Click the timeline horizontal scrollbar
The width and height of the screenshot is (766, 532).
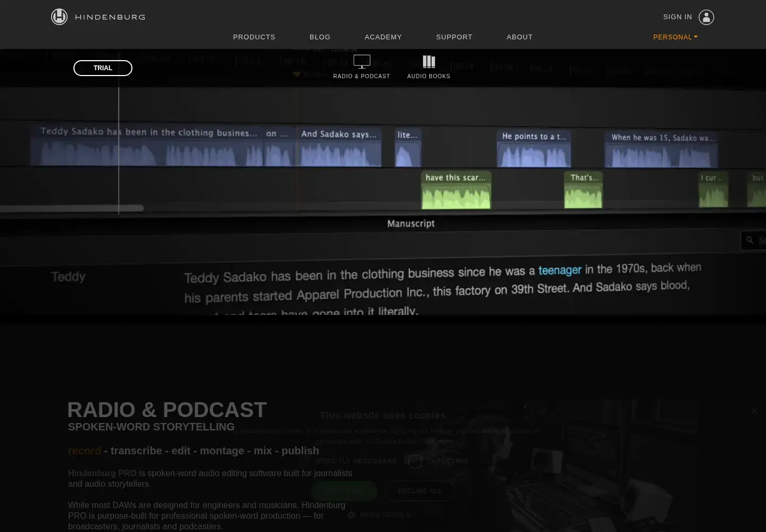click(x=72, y=209)
